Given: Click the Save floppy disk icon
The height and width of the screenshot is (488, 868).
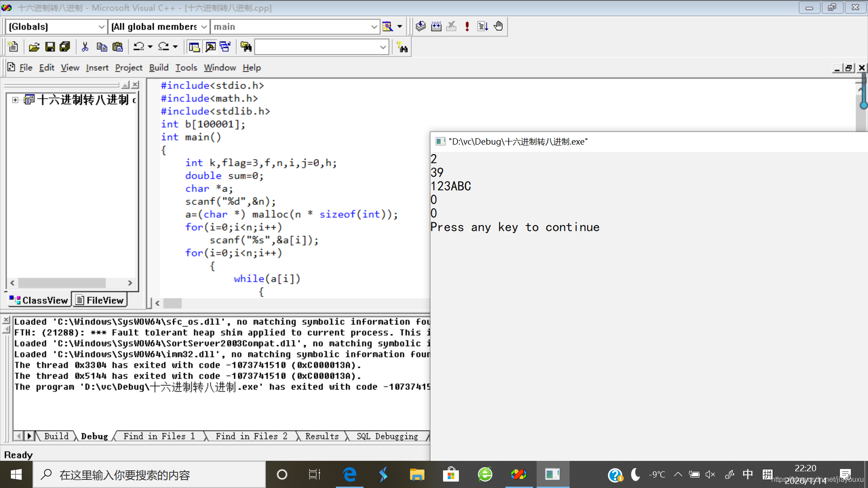Looking at the screenshot, I should (x=50, y=47).
